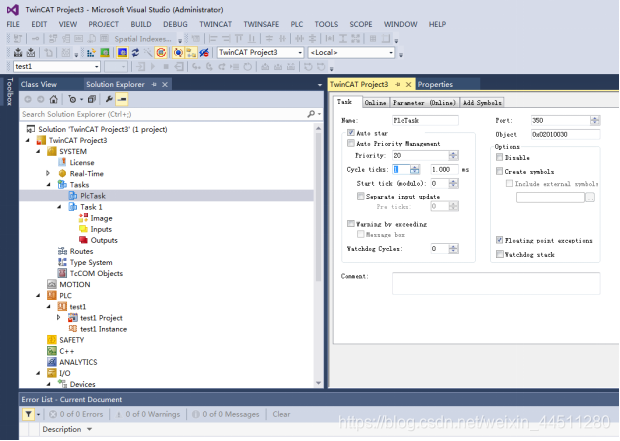Collapse the SYSTEM tree node
The width and height of the screenshot is (620, 441).
[x=38, y=151]
